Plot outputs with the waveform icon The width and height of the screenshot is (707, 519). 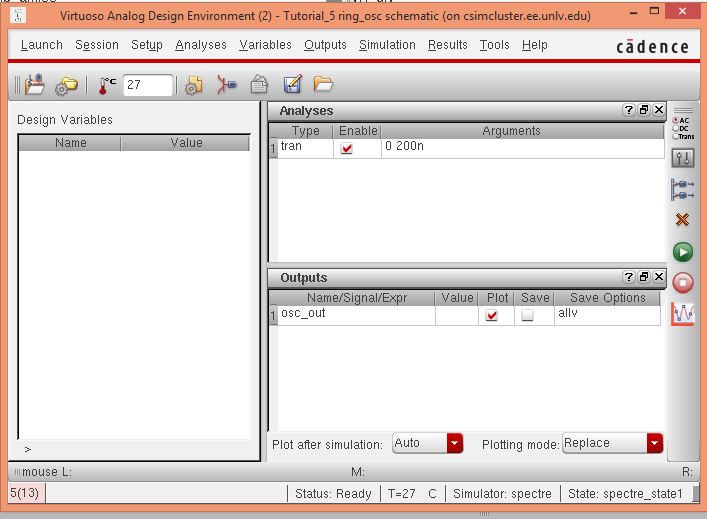coord(683,313)
